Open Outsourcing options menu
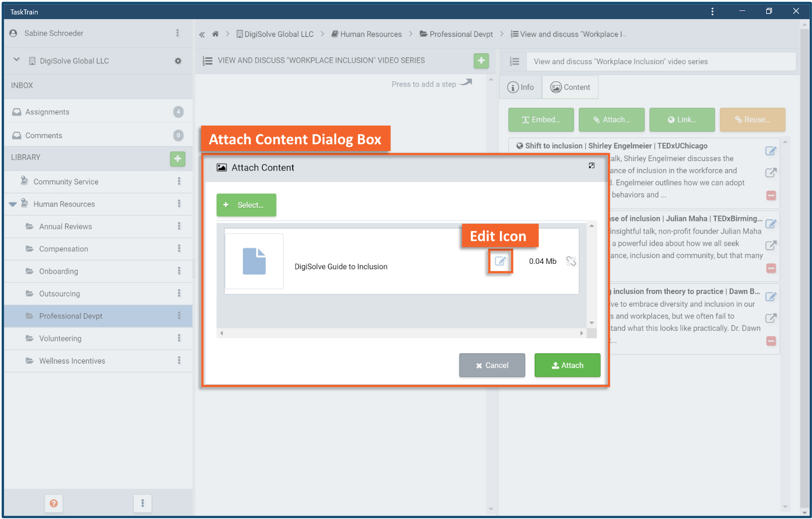The height and width of the screenshot is (519, 812). coord(179,293)
